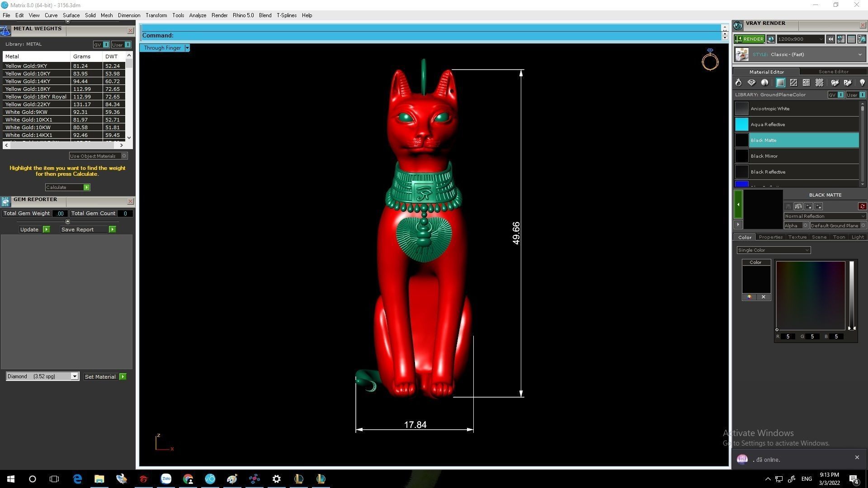Open the Normal Reflection dropdown
The height and width of the screenshot is (488, 868).
(x=825, y=216)
